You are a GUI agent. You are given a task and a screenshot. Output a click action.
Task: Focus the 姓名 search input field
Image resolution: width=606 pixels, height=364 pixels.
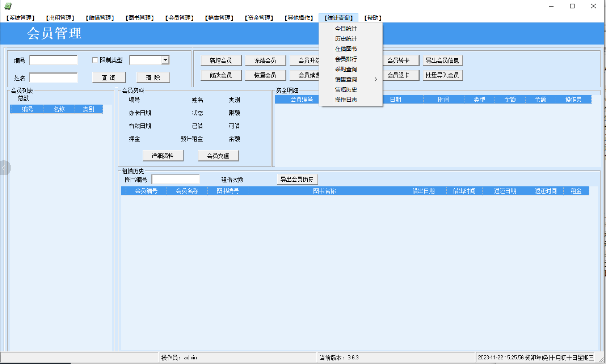[x=53, y=78]
